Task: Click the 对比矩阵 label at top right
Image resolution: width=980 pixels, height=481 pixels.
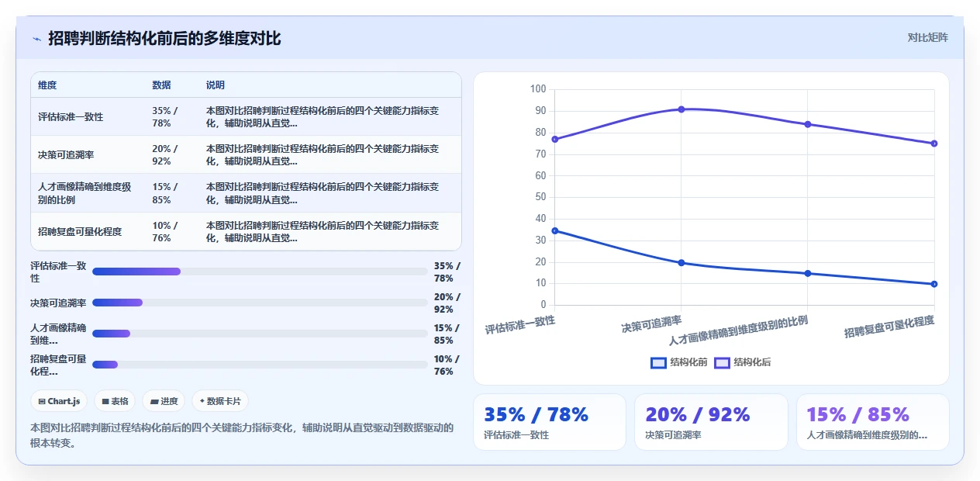Action: (x=927, y=37)
